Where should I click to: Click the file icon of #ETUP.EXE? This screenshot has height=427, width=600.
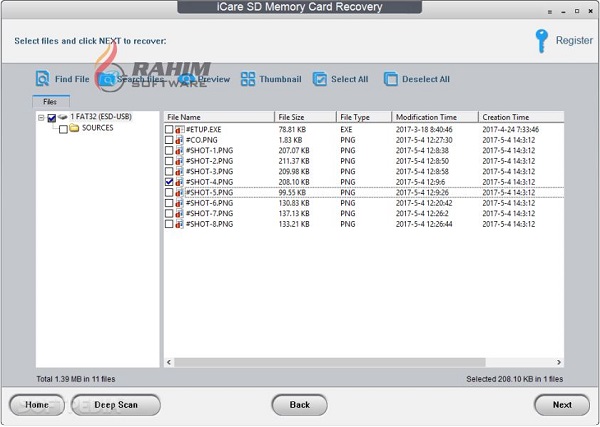tap(179, 130)
